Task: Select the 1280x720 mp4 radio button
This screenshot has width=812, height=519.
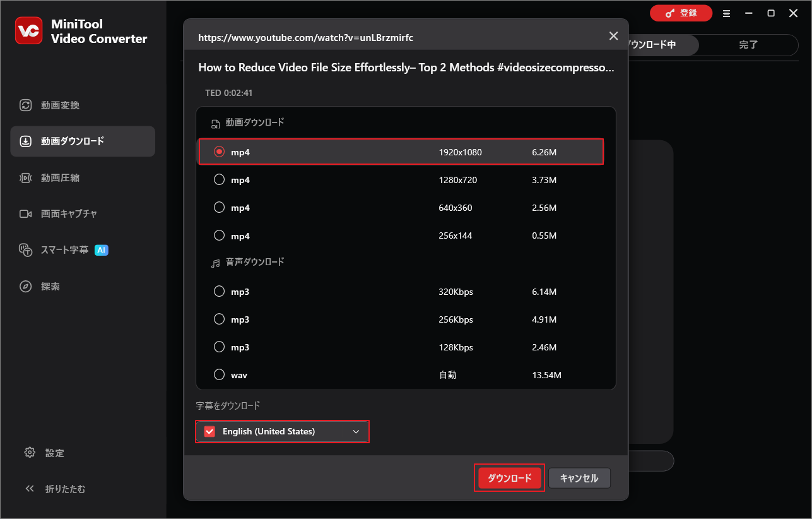Action: [219, 179]
